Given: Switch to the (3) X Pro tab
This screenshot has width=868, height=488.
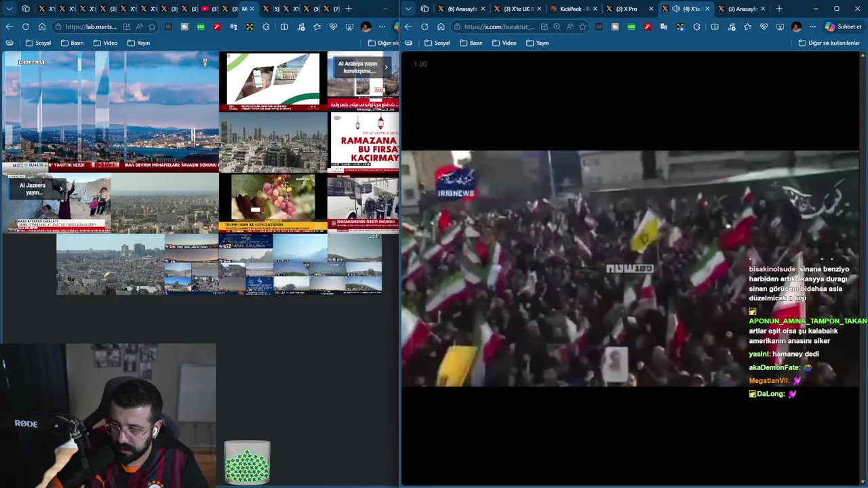Looking at the screenshot, I should point(629,9).
